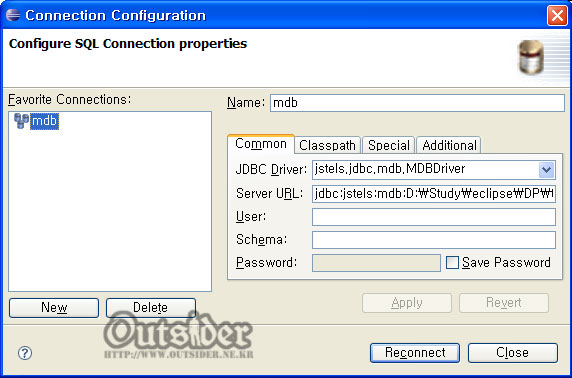Viewport: 572px width, 378px height.
Task: Click the Server URL field
Action: pos(434,193)
